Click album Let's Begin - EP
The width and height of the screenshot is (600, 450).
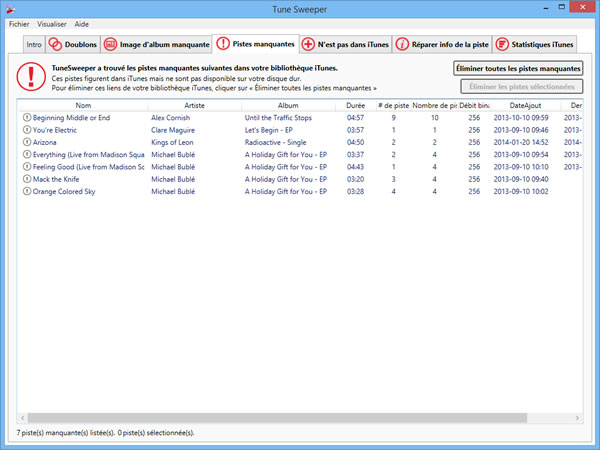(x=269, y=130)
